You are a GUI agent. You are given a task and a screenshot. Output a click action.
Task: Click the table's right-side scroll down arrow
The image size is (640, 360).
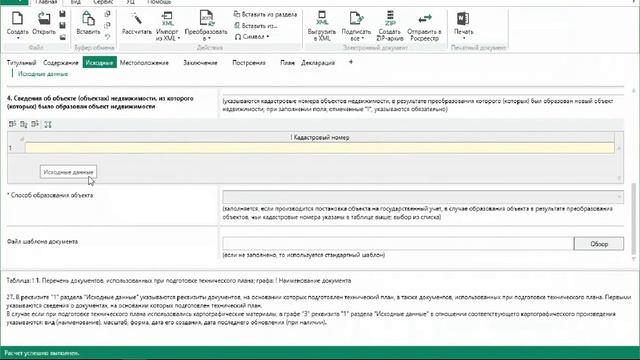click(x=620, y=178)
